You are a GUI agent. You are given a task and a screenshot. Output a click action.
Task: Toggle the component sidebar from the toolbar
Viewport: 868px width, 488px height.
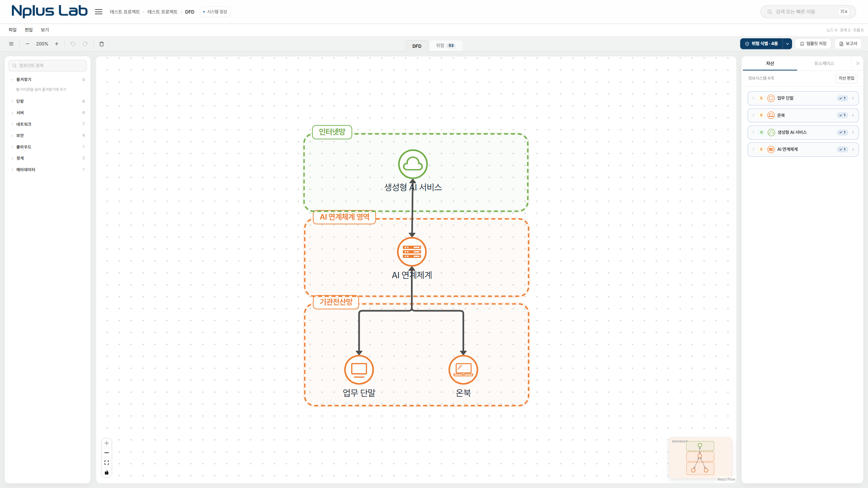click(11, 44)
